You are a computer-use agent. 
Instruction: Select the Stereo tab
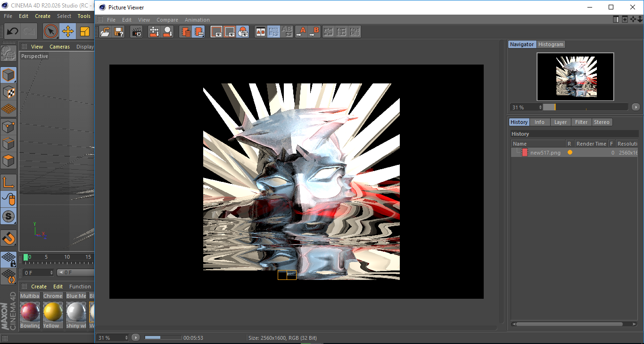point(602,122)
